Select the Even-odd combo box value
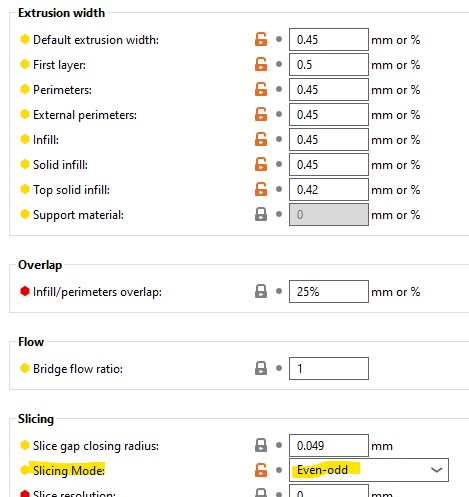Viewport: 469px width, 497px height. [x=369, y=470]
